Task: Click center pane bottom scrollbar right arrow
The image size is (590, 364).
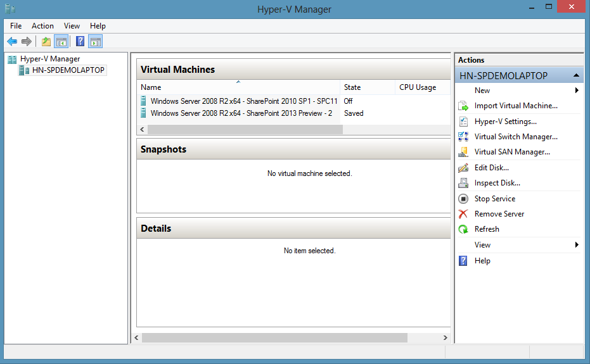Action: click(446, 337)
